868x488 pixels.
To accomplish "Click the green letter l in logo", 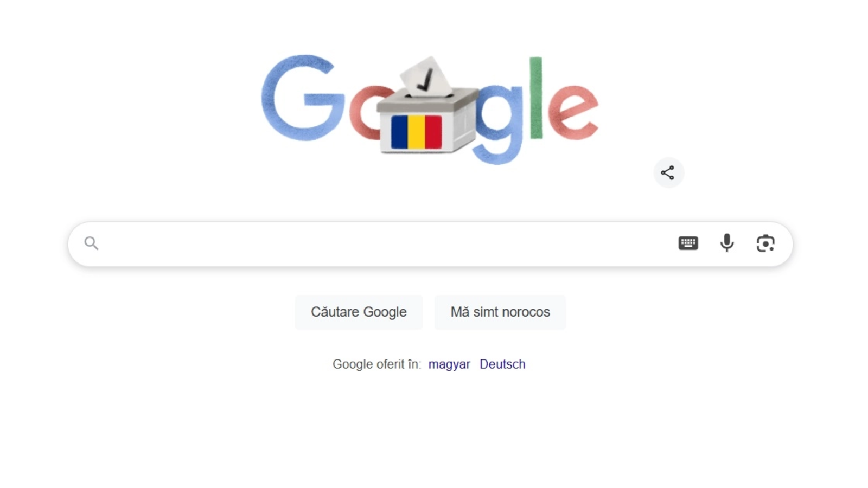I will tap(536, 98).
